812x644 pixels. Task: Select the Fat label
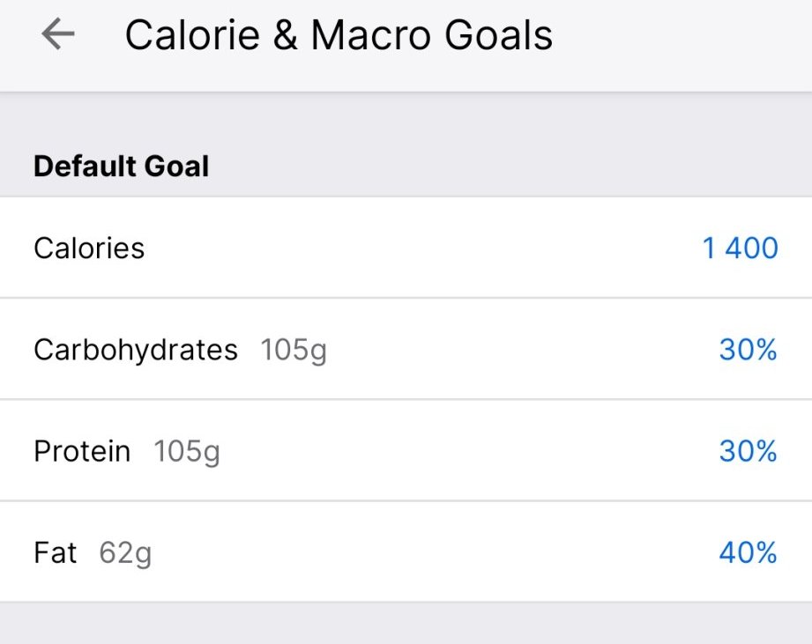(56, 552)
